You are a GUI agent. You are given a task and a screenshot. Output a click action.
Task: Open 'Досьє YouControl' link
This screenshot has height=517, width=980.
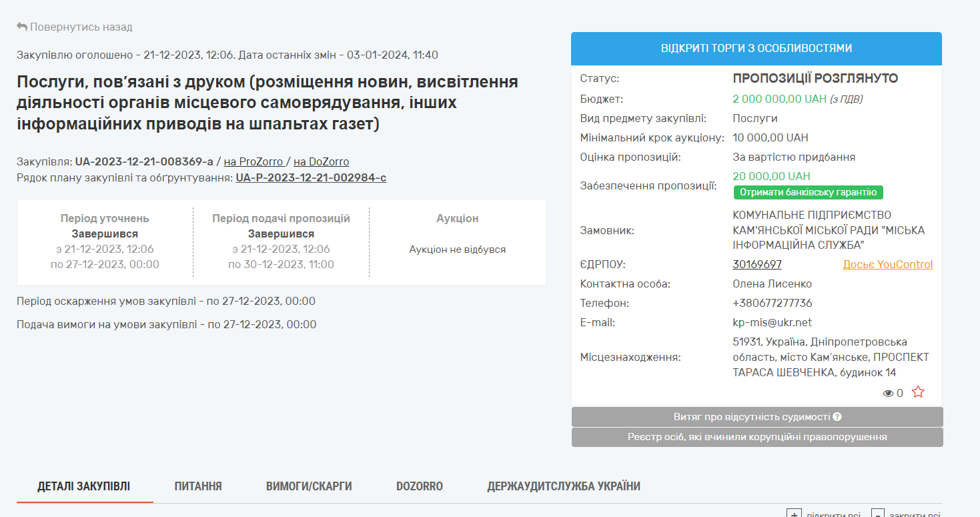click(887, 264)
